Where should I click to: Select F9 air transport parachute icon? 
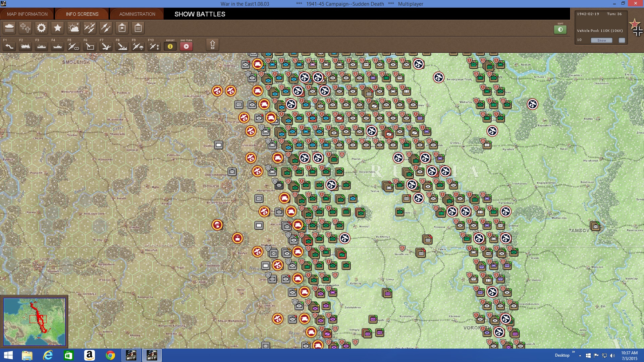138,47
